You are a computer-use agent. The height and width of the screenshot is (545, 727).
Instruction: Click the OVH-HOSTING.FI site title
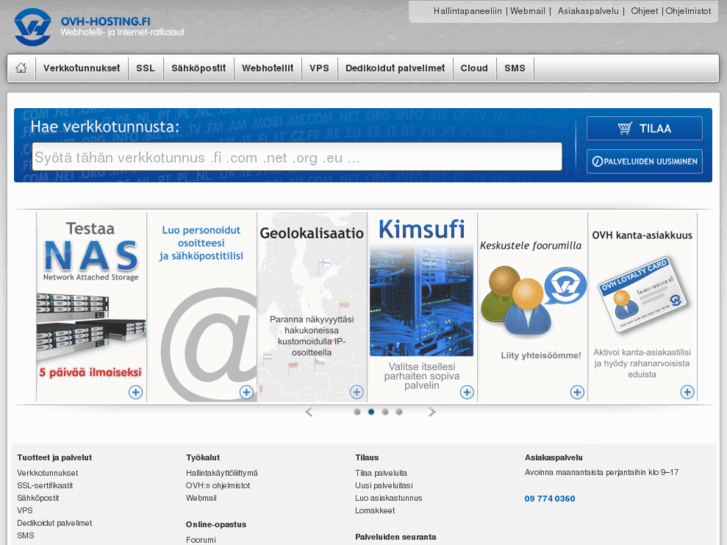pyautogui.click(x=106, y=21)
